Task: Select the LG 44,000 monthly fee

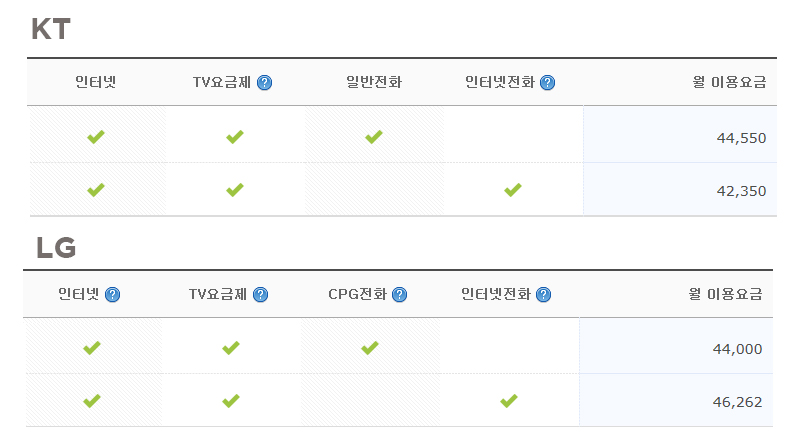Action: click(x=738, y=349)
